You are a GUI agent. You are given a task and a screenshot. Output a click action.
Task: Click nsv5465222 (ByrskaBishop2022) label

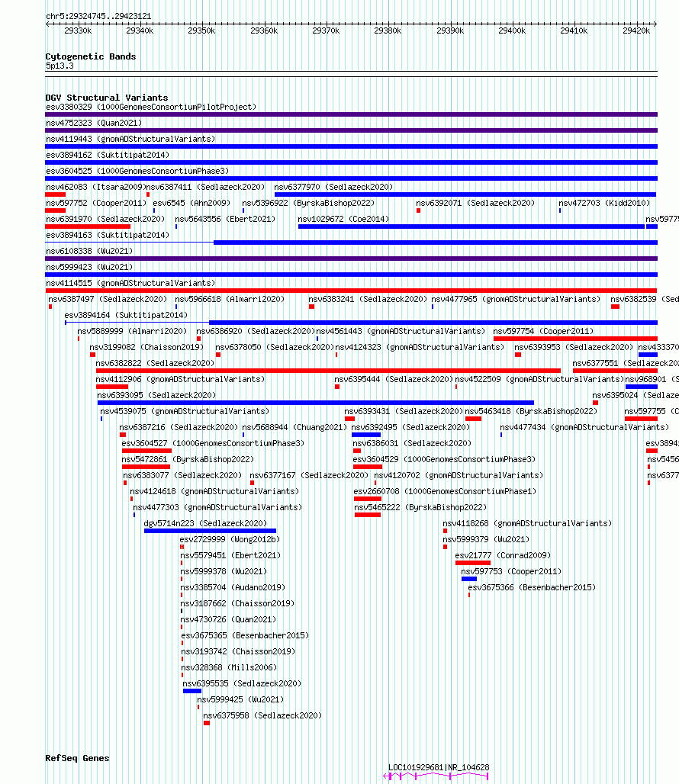pos(420,507)
